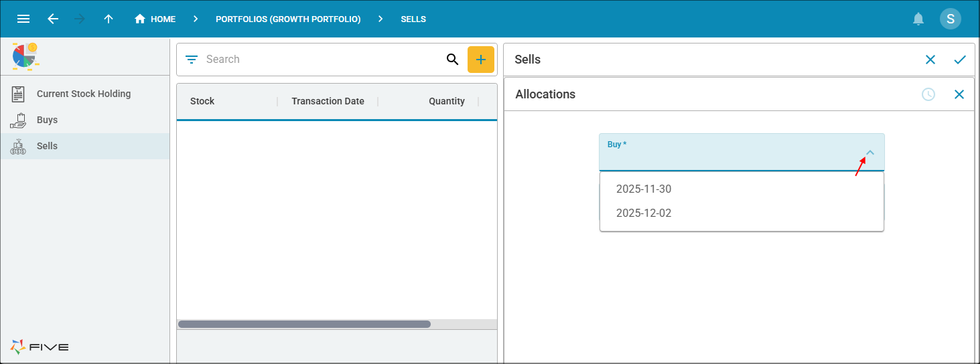The height and width of the screenshot is (364, 980).
Task: Open the notifications bell
Action: click(918, 19)
